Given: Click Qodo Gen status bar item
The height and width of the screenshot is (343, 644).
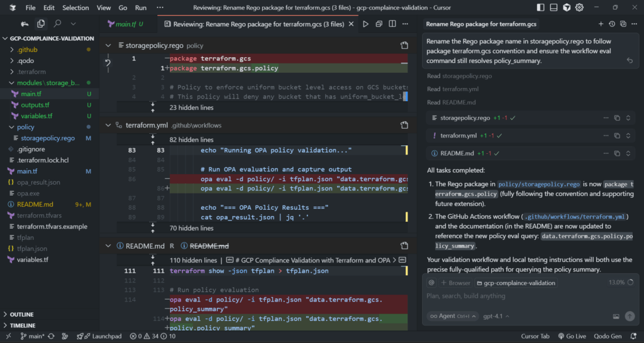Looking at the screenshot, I should [608, 337].
